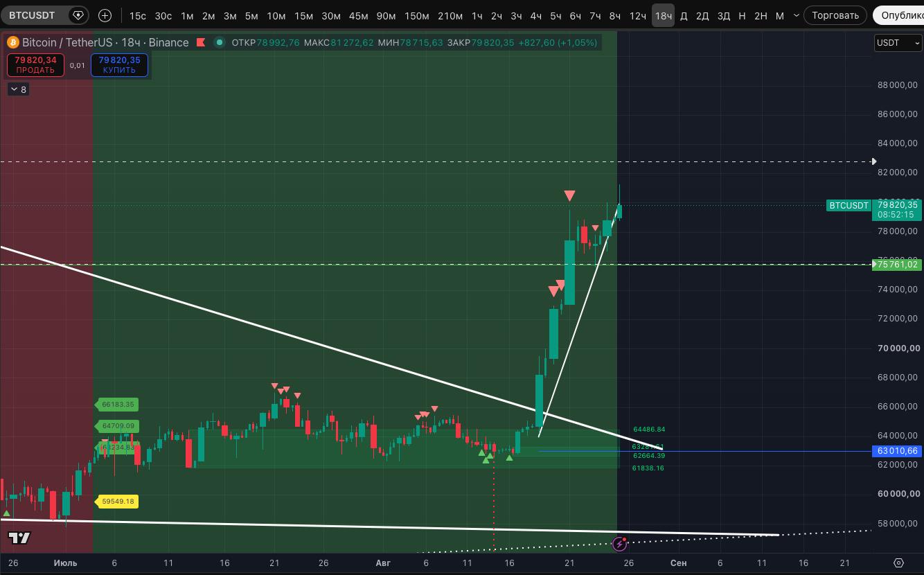Select the 30м timeframe
The image size is (924, 575).
(x=331, y=15)
